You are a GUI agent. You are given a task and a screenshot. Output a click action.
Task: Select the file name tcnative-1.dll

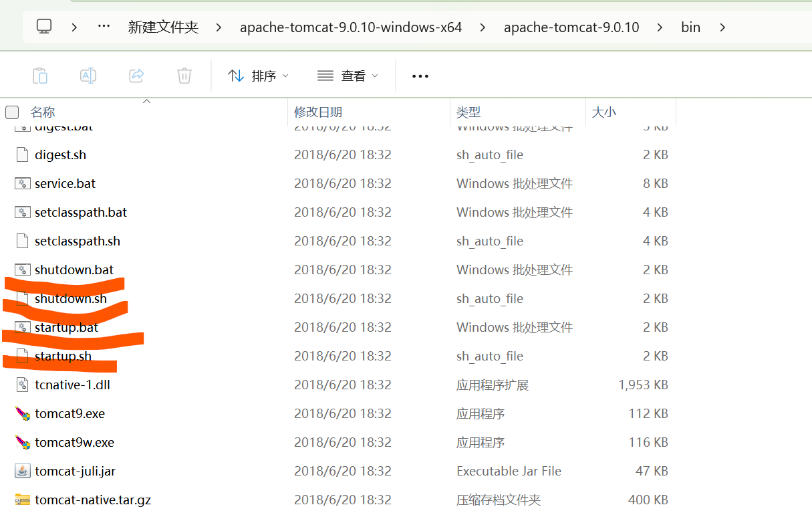(72, 385)
